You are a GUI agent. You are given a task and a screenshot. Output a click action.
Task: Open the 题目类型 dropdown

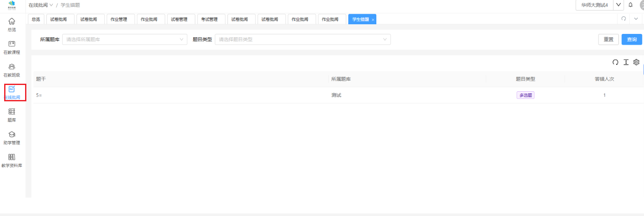pos(302,39)
